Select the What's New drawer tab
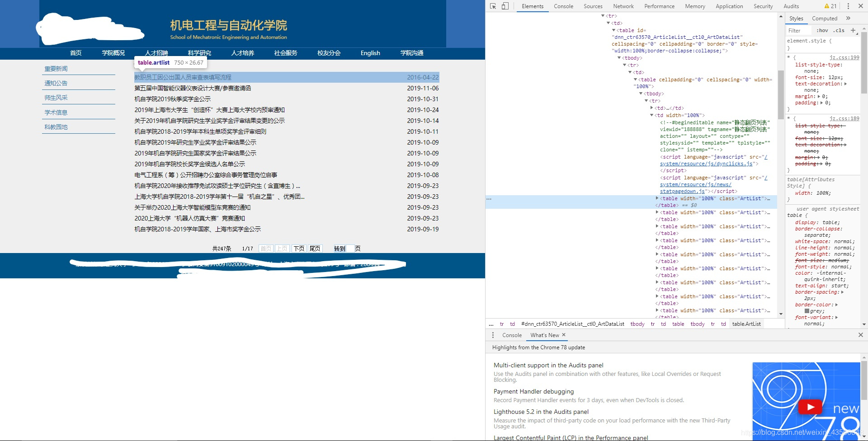 coord(544,335)
